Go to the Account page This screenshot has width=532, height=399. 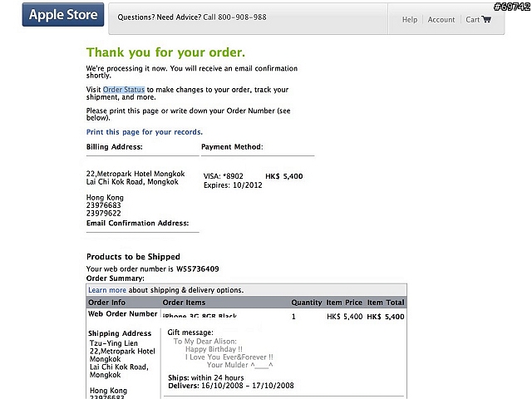click(x=441, y=20)
